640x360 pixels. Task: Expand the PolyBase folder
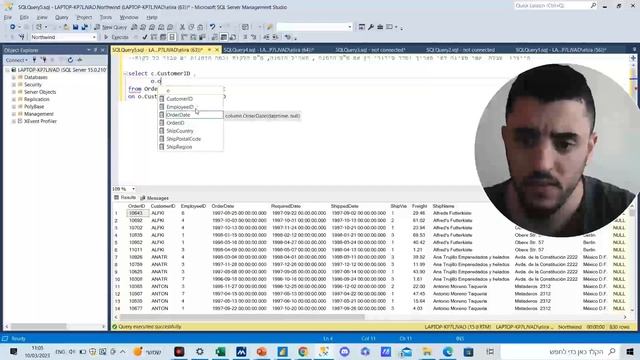click(x=14, y=107)
